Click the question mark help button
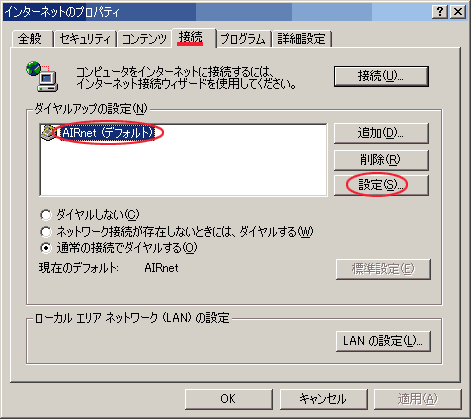This screenshot has width=471, height=420. 440,12
